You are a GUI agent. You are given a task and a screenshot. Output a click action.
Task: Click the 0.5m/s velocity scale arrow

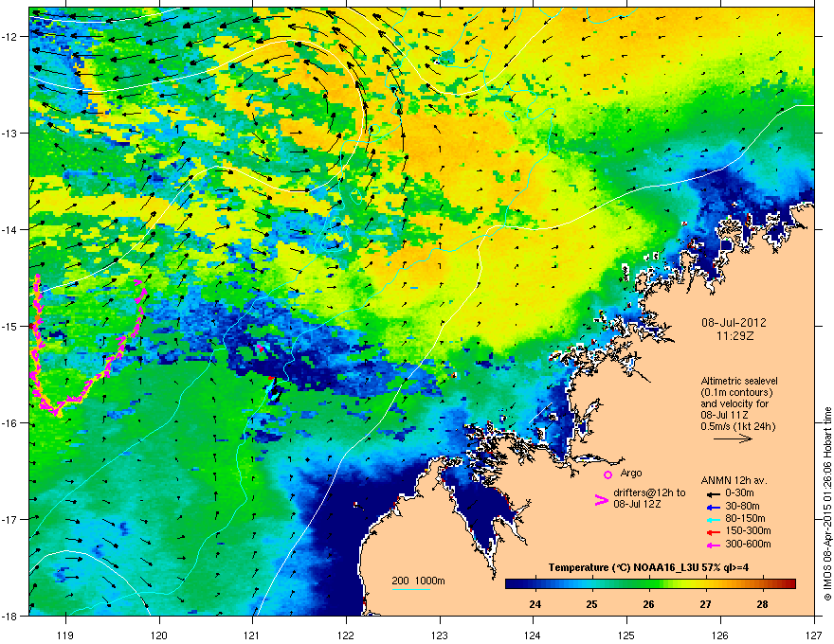(x=733, y=438)
